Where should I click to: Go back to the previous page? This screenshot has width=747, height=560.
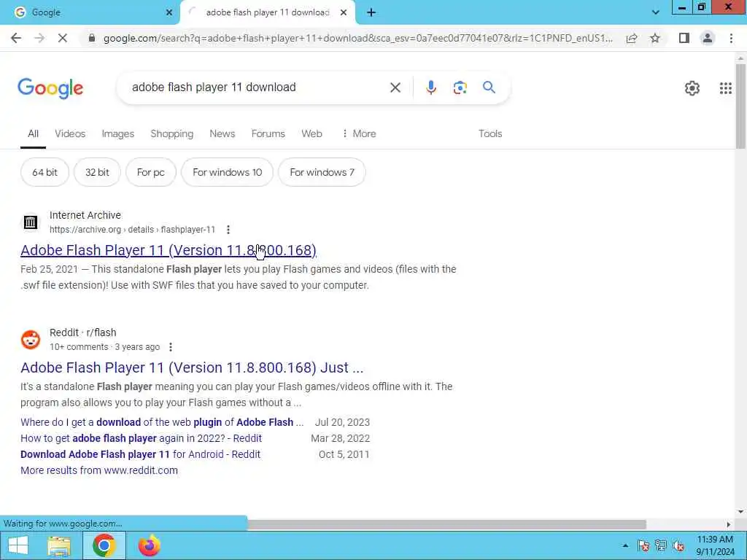tap(16, 38)
